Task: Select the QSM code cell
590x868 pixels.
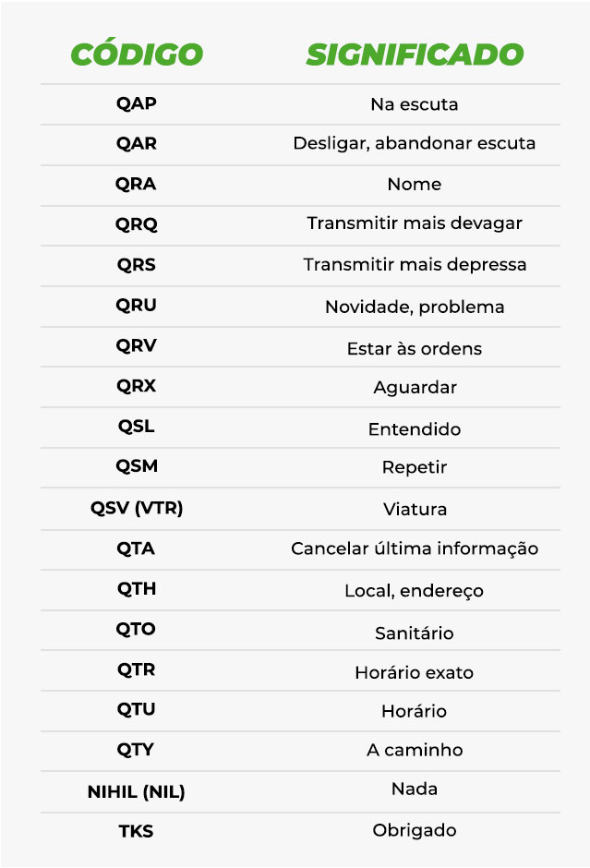Action: click(136, 466)
